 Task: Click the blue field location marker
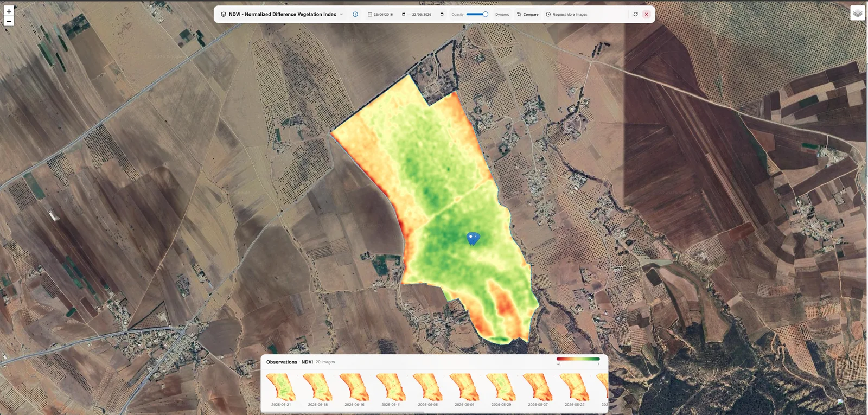point(473,238)
